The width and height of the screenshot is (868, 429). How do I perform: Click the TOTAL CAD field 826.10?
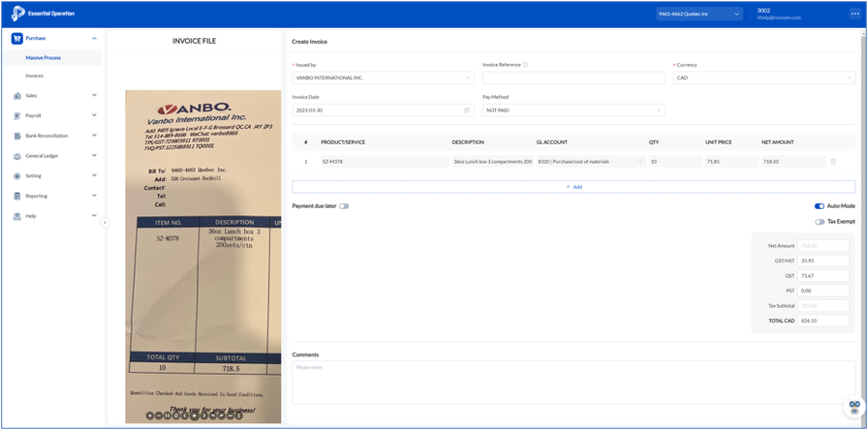823,320
